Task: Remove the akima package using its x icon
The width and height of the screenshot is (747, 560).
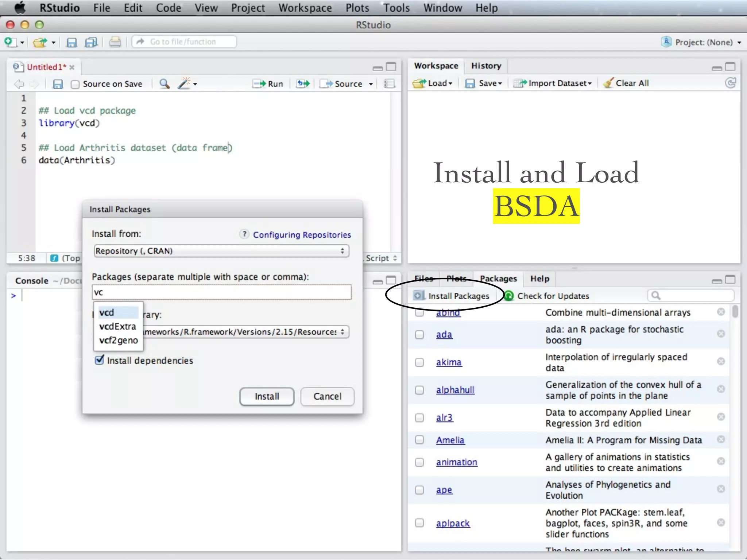Action: point(721,361)
